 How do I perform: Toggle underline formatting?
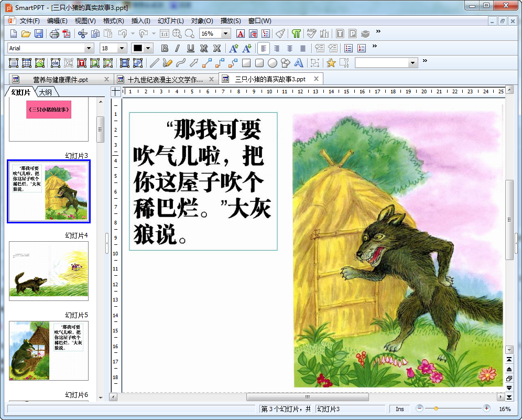190,48
